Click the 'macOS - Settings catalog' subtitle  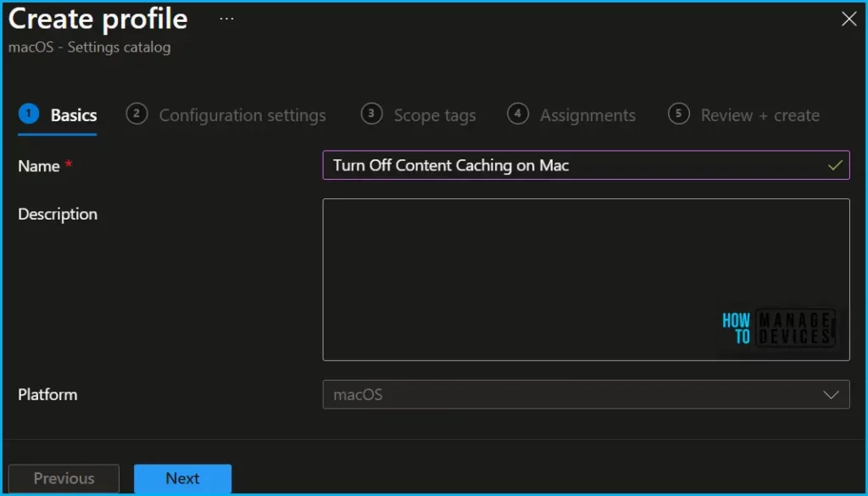point(90,47)
